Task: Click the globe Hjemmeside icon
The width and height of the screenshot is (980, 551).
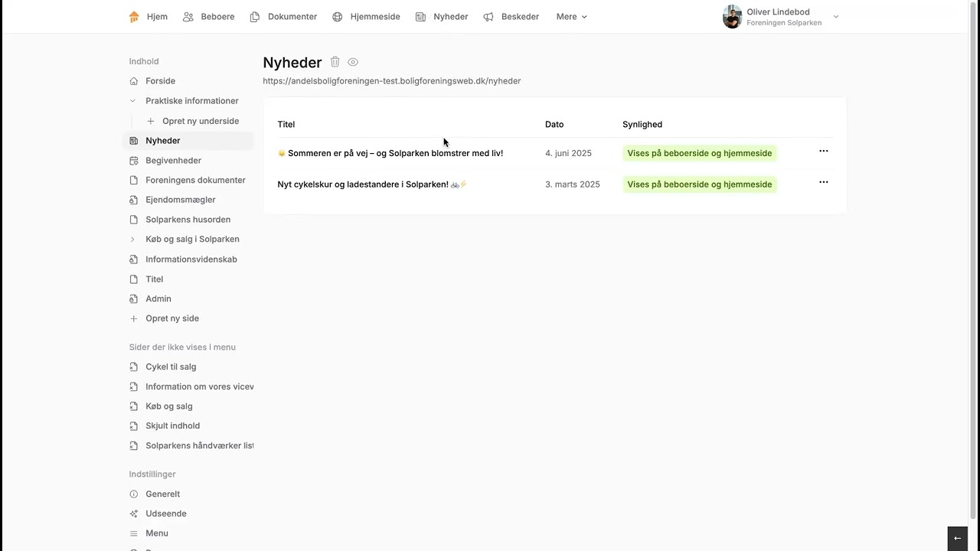Action: click(338, 17)
